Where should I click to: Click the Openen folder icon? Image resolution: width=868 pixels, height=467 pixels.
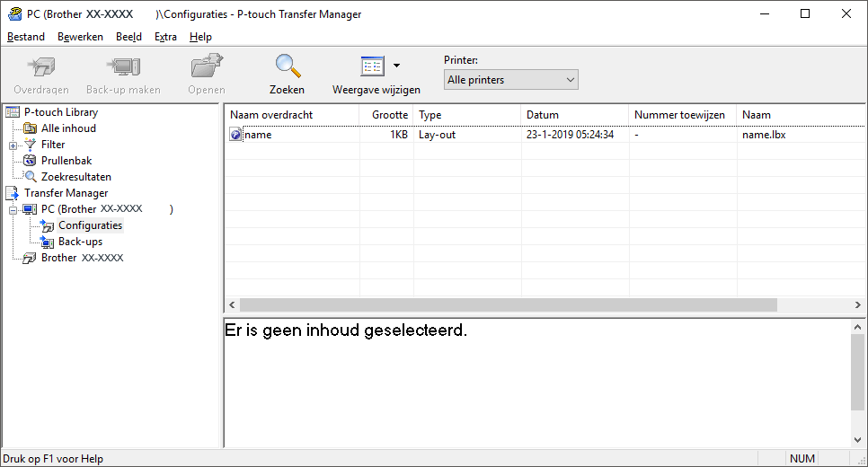207,66
